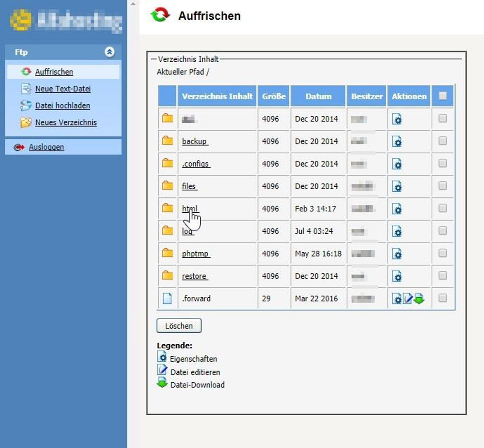The width and height of the screenshot is (484, 448).
Task: Click the Datei hochladen upload icon
Action: [26, 106]
